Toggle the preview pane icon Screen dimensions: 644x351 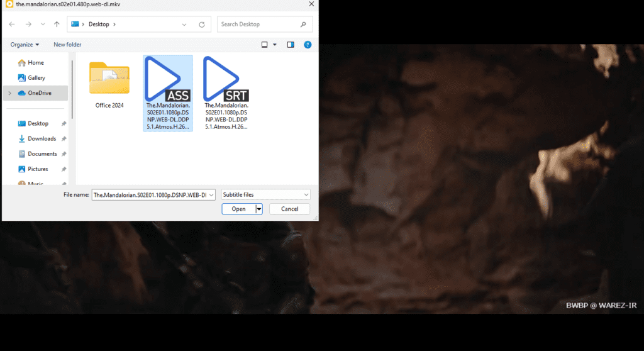[x=291, y=45]
